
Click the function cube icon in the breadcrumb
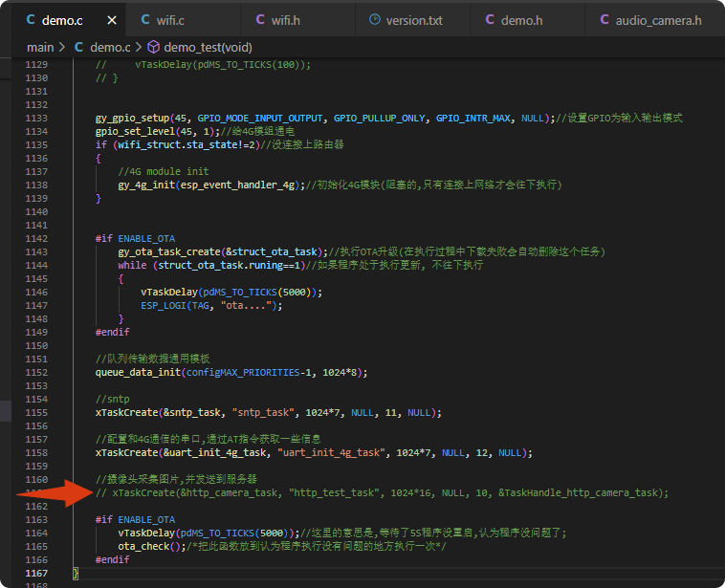(153, 46)
